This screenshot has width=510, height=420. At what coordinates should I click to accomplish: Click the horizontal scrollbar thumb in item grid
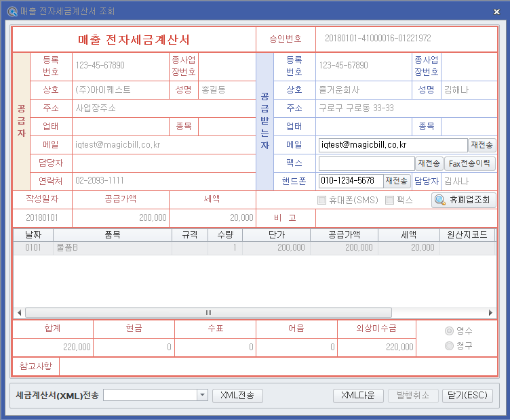point(208,312)
